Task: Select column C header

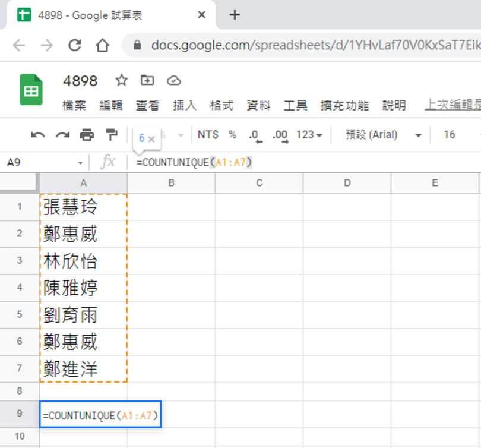Action: pyautogui.click(x=260, y=183)
